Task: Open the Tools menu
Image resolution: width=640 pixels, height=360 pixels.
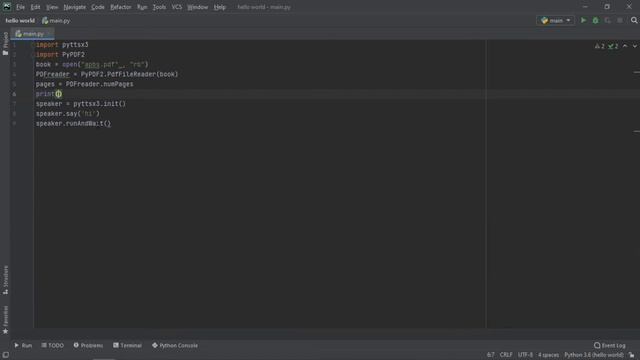Action: coord(159,7)
